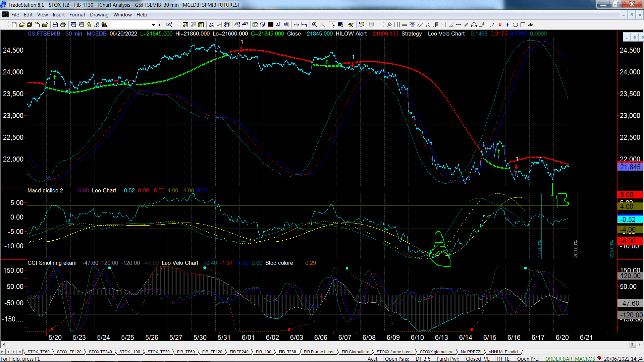Switch to the No PREZZI tab

click(471, 352)
